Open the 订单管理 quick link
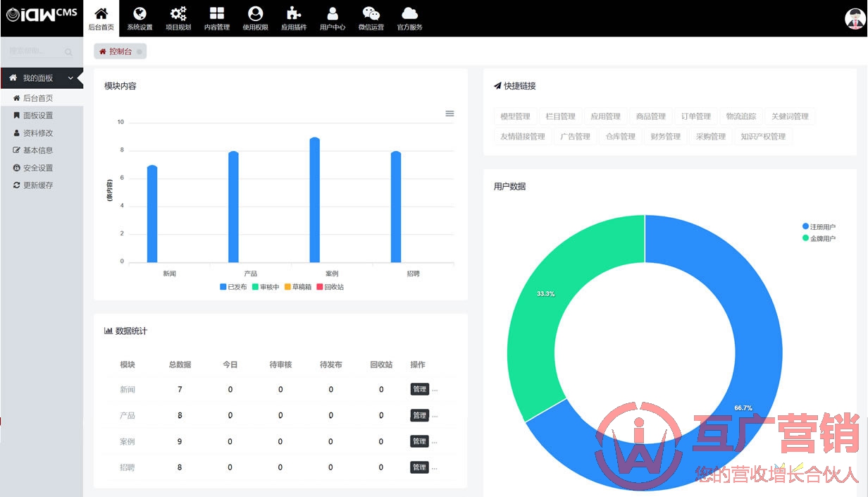Image resolution: width=868 pixels, height=497 pixels. tap(696, 116)
